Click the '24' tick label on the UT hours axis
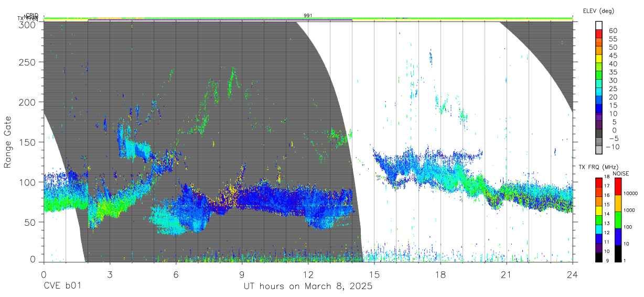The image size is (644, 297). coord(573,274)
